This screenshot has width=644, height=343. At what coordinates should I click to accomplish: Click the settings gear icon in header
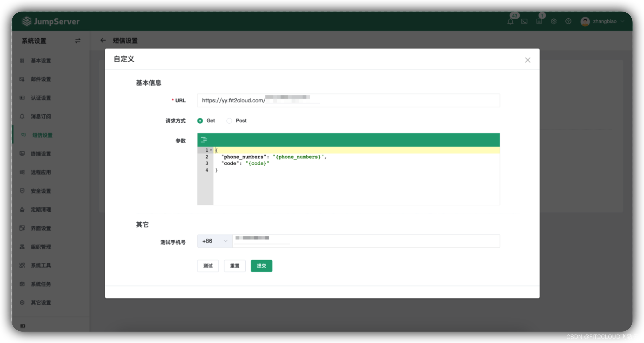click(x=553, y=22)
